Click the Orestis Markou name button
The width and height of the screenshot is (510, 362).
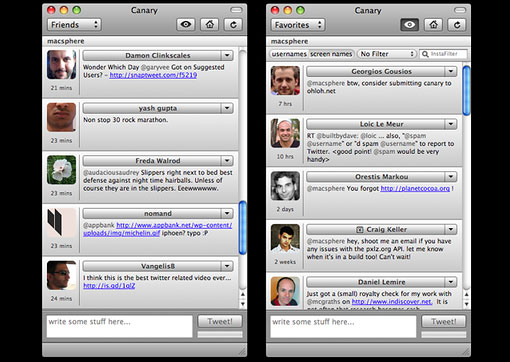coord(376,177)
